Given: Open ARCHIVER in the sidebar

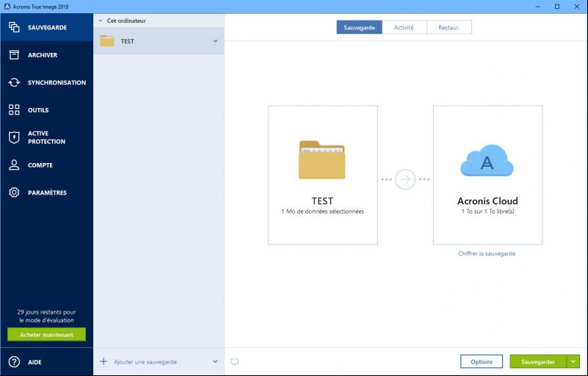Looking at the screenshot, I should [x=43, y=55].
